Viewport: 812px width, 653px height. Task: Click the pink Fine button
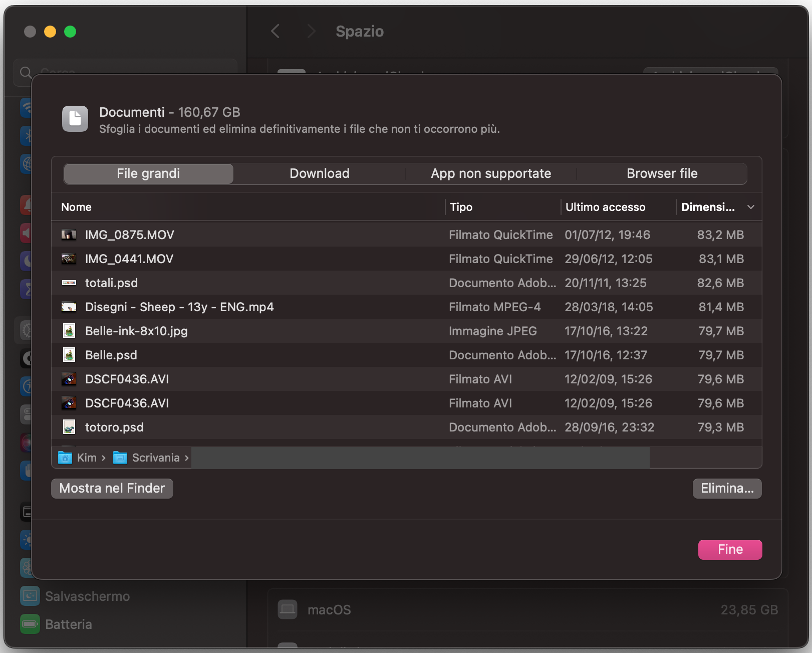click(730, 549)
